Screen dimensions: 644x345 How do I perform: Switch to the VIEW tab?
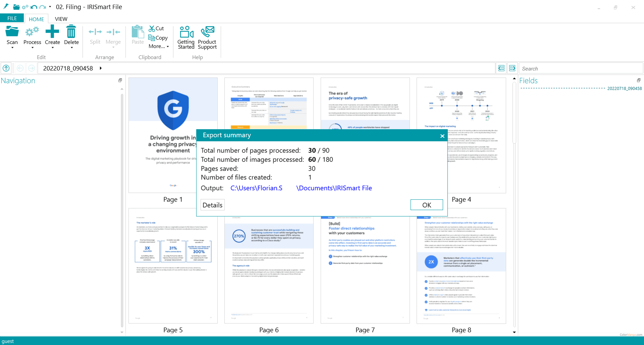61,19
